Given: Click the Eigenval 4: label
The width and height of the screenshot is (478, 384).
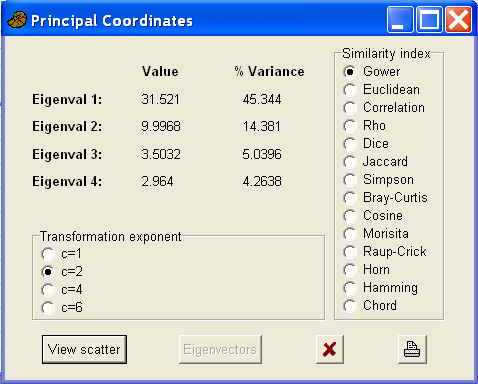Looking at the screenshot, I should pyautogui.click(x=67, y=181).
